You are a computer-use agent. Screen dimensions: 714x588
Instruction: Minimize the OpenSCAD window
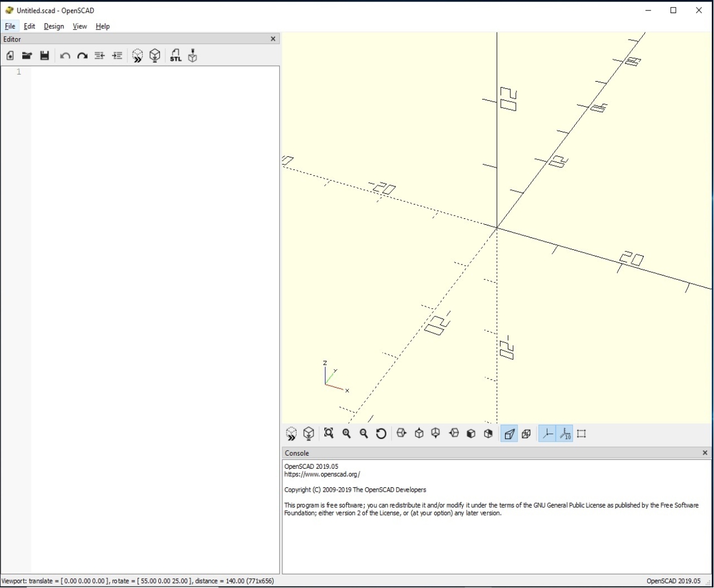point(648,10)
